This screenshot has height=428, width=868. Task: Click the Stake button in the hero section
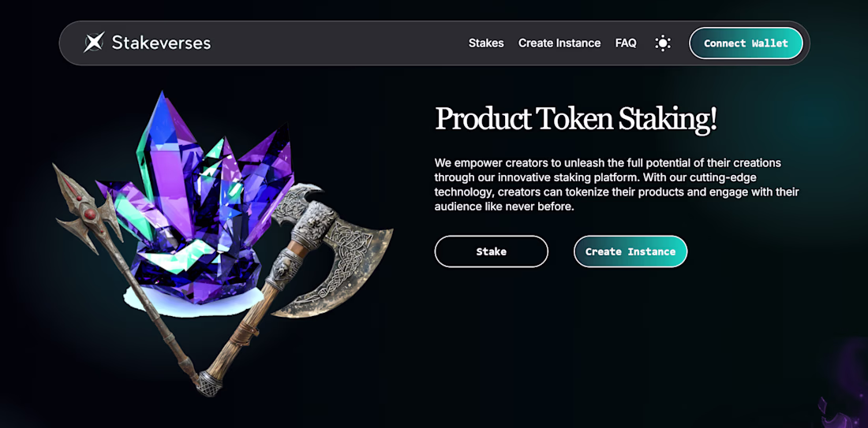tap(491, 251)
